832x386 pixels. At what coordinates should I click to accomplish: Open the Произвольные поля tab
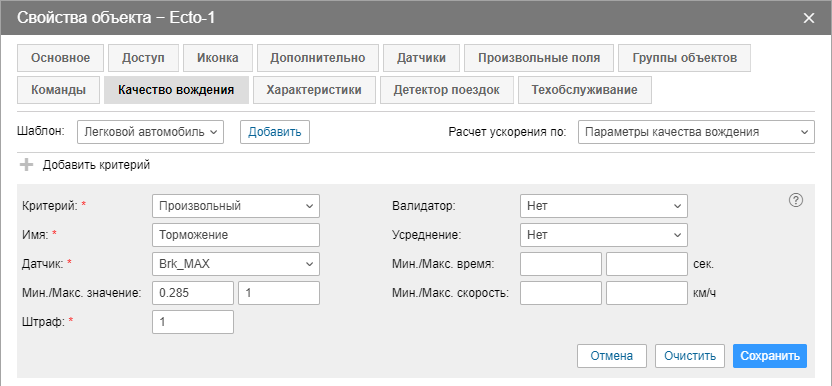[x=539, y=58]
